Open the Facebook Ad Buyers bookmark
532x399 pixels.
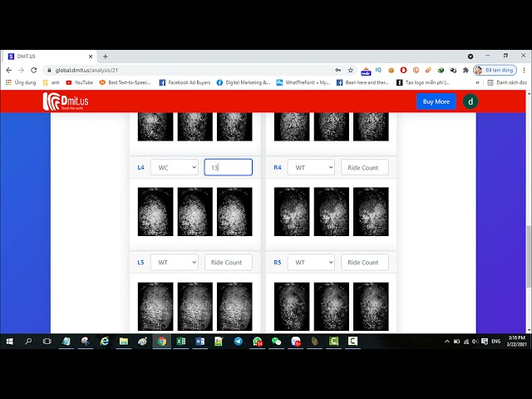click(x=185, y=82)
